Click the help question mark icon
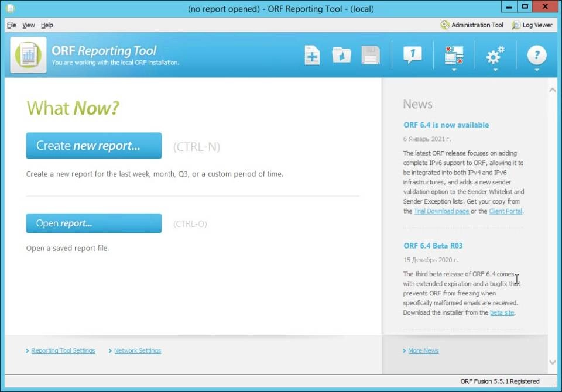This screenshot has height=392, width=562. [537, 55]
